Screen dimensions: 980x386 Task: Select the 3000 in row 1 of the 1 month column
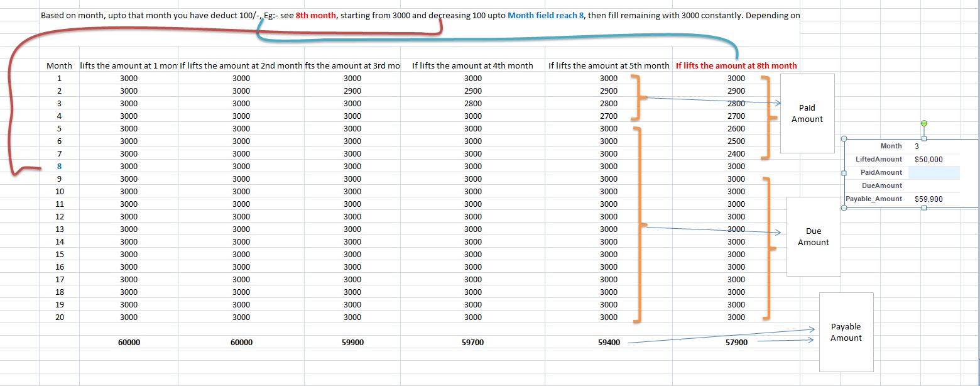point(129,78)
